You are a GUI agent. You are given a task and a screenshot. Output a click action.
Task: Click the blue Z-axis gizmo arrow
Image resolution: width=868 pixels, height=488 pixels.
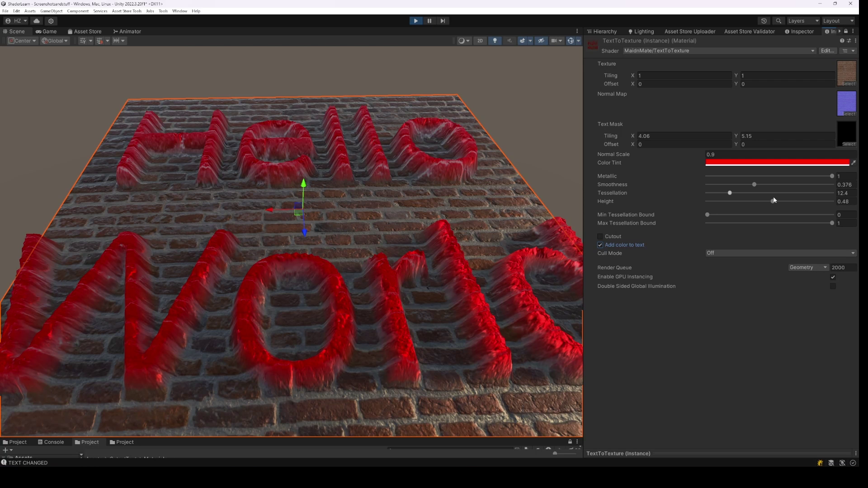pyautogui.click(x=304, y=232)
